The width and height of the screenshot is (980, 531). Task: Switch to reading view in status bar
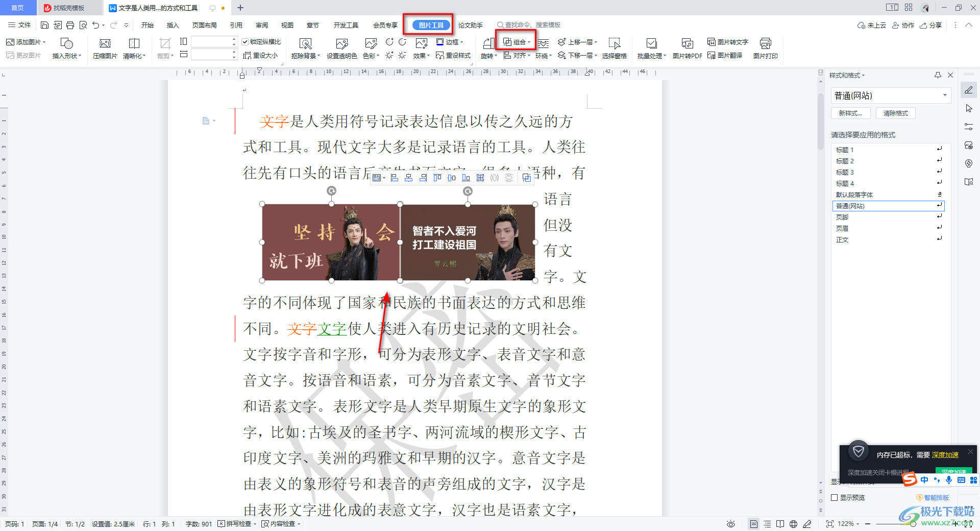pyautogui.click(x=780, y=524)
